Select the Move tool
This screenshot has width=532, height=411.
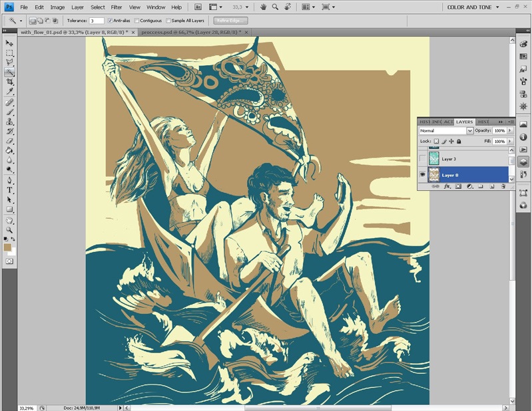[9, 43]
